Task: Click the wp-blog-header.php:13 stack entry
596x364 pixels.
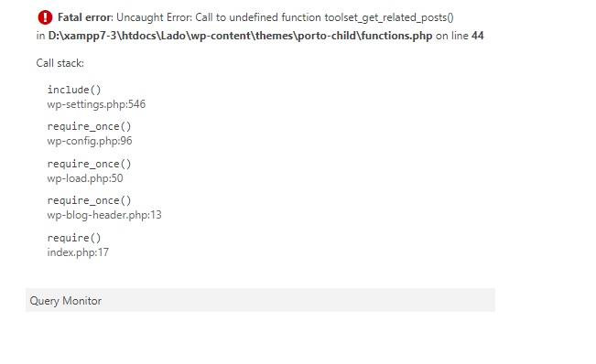Action: 104,215
